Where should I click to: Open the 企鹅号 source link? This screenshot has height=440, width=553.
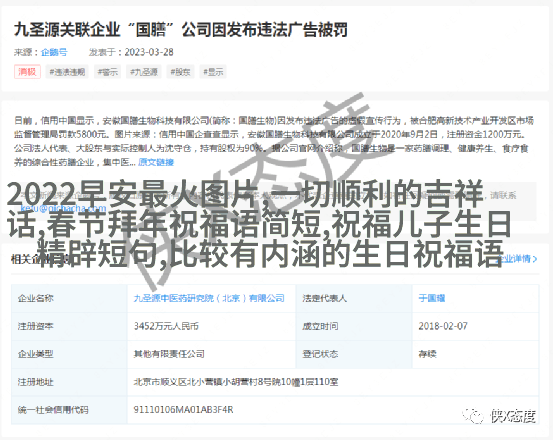click(54, 52)
